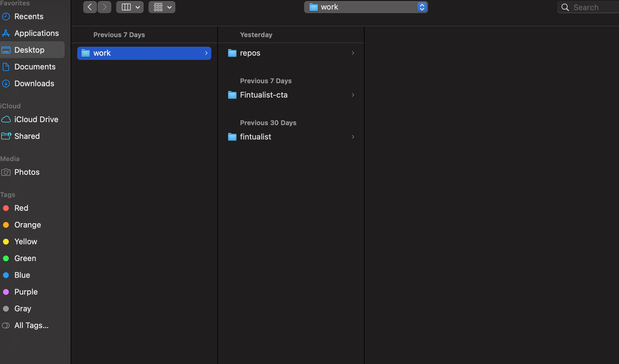Viewport: 619px width, 364px height.
Task: Click the Forward navigation arrow
Action: tap(104, 7)
